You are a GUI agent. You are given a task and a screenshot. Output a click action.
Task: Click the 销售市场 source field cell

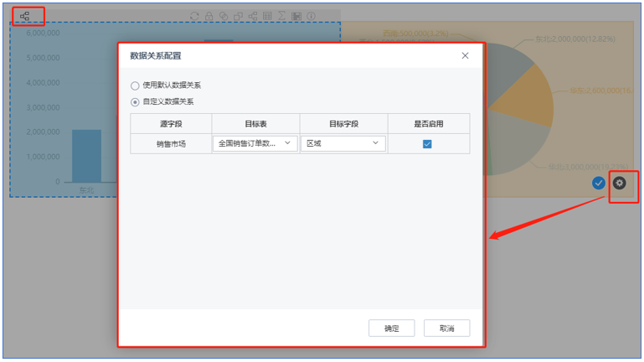coord(171,144)
